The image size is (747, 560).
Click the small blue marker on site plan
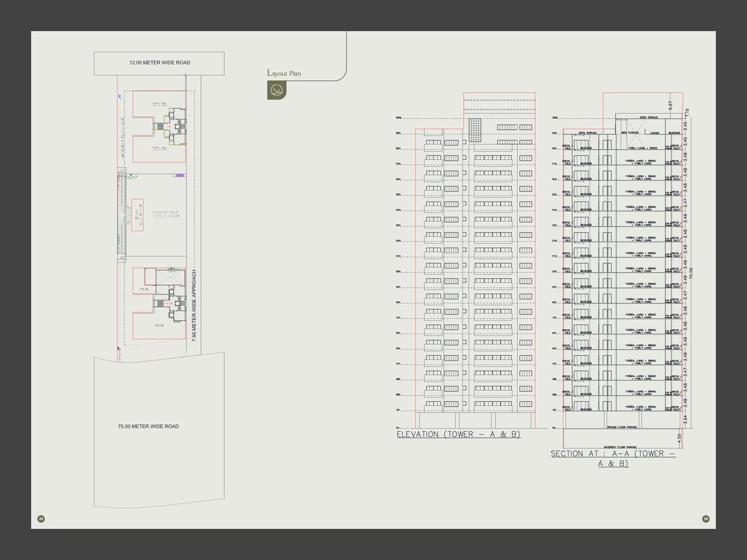point(120,96)
